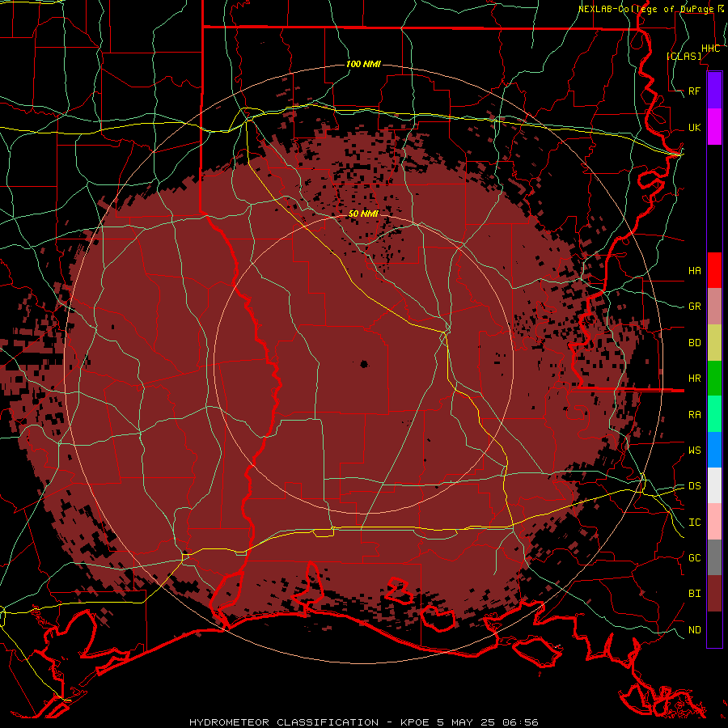Click the 100 NMI range ring label
This screenshot has height=728, width=728.
[x=363, y=64]
